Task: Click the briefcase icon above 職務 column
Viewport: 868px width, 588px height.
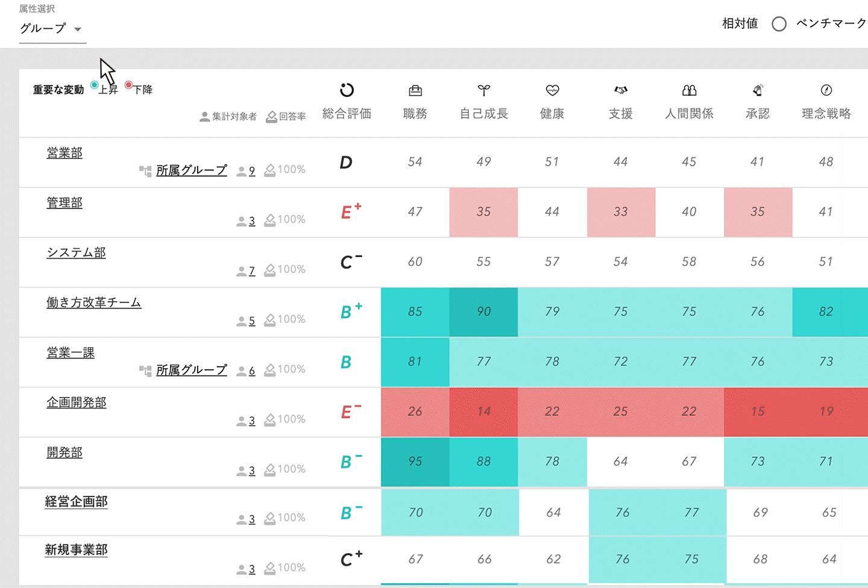Action: 415,90
